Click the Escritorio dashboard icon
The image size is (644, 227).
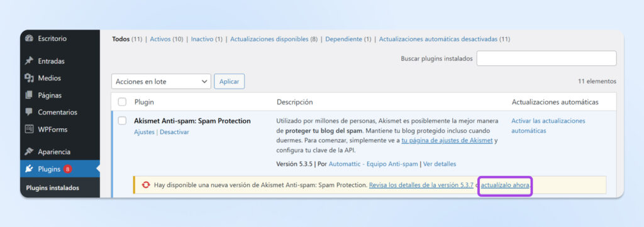(x=29, y=38)
